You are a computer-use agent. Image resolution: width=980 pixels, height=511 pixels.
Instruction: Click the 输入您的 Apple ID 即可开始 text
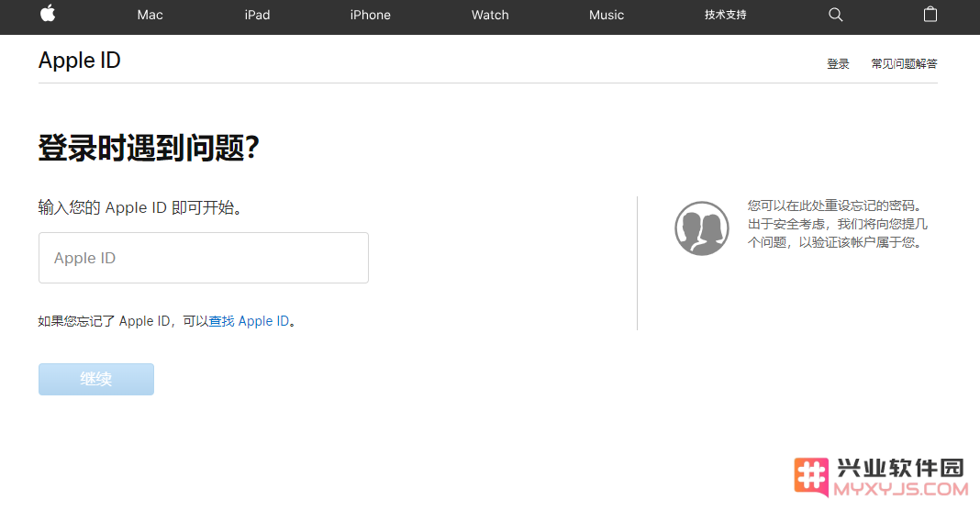tap(140, 207)
